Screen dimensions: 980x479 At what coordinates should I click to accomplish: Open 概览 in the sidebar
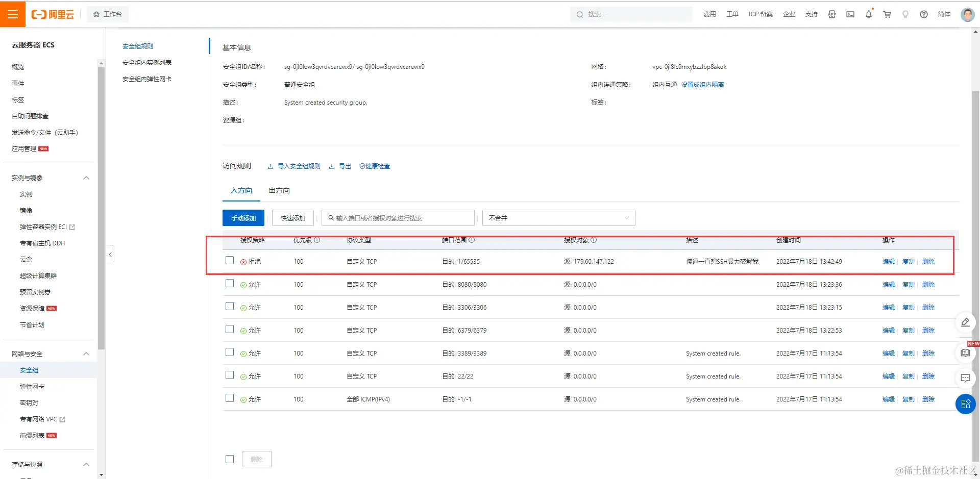[x=18, y=67]
